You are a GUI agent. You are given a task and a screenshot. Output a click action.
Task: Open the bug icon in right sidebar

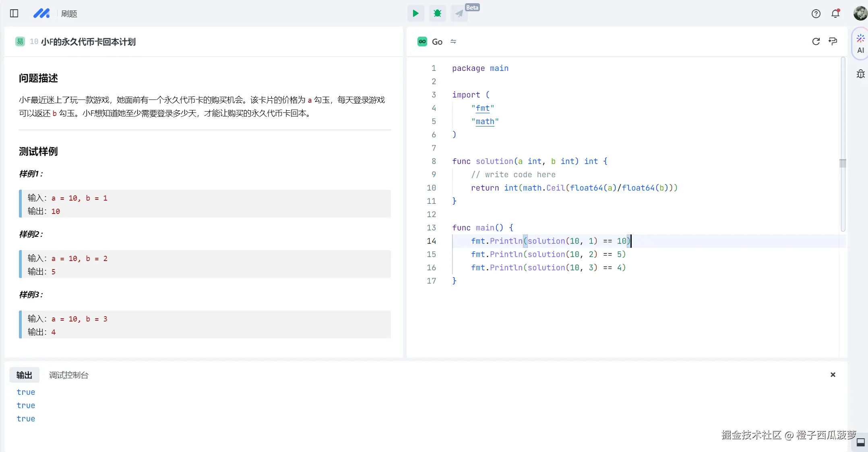(x=860, y=74)
